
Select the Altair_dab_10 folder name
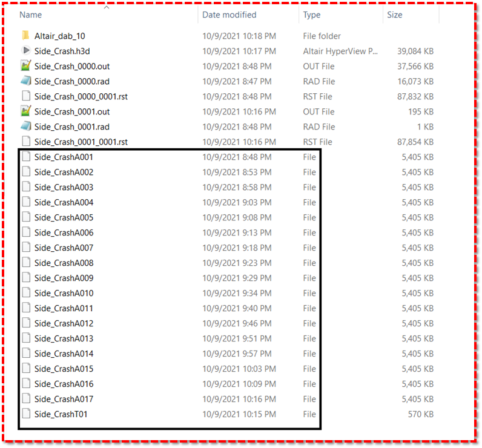[59, 36]
